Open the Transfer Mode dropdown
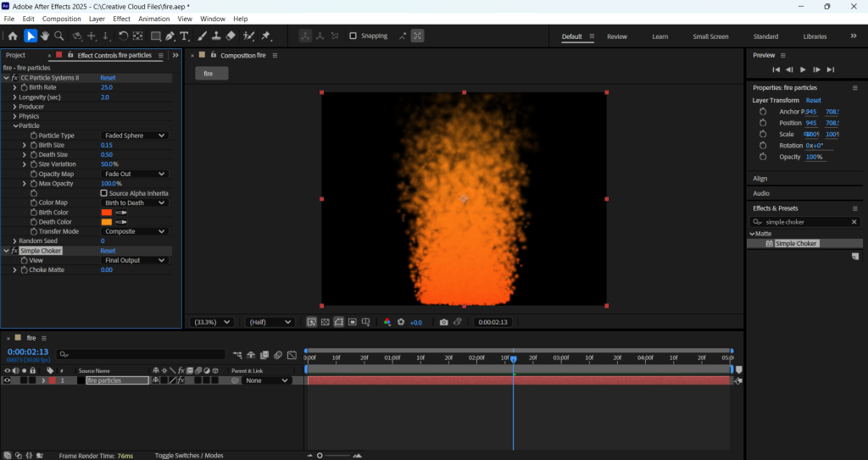868x460 pixels. click(x=134, y=231)
